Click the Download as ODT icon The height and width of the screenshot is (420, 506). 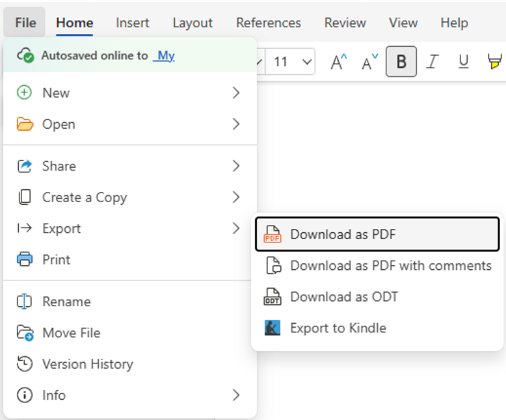pos(273,297)
